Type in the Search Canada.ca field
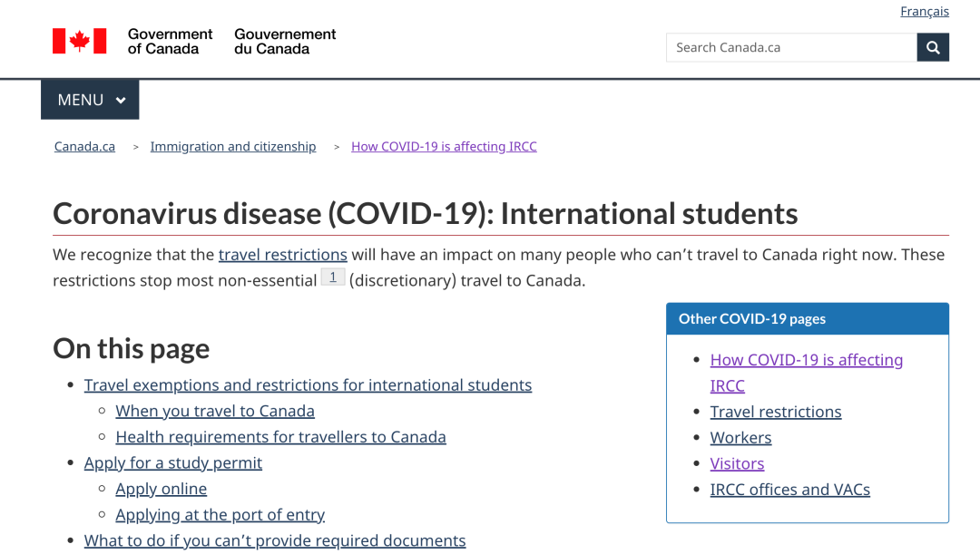 point(791,47)
